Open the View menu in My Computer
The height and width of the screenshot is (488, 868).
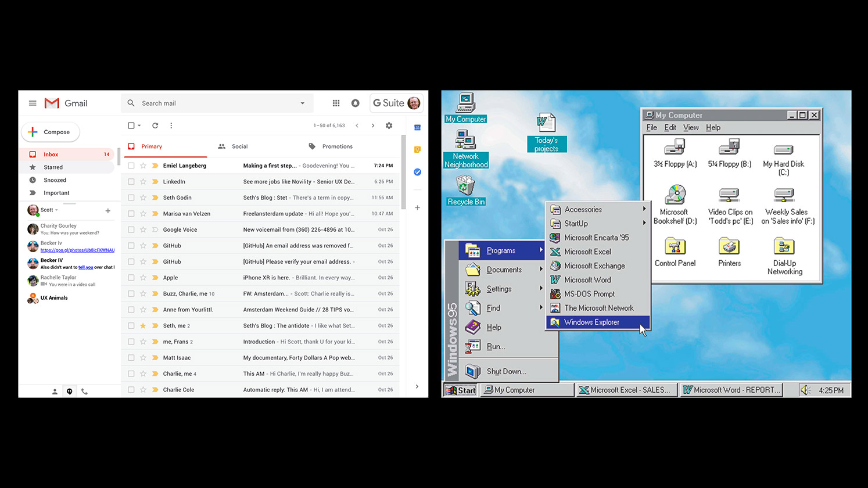[691, 128]
